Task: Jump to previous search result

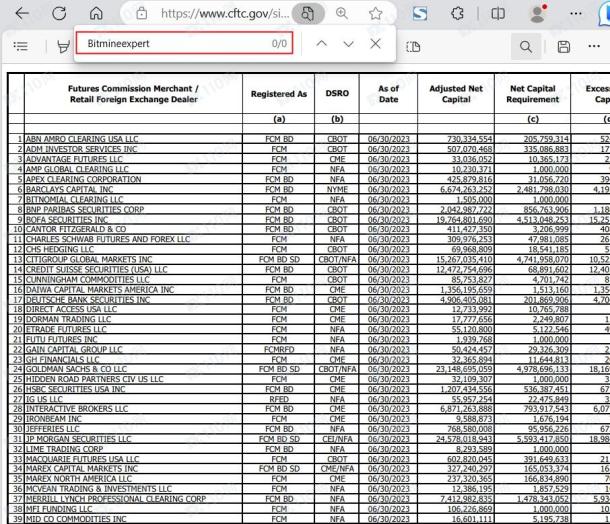Action: 321,44
